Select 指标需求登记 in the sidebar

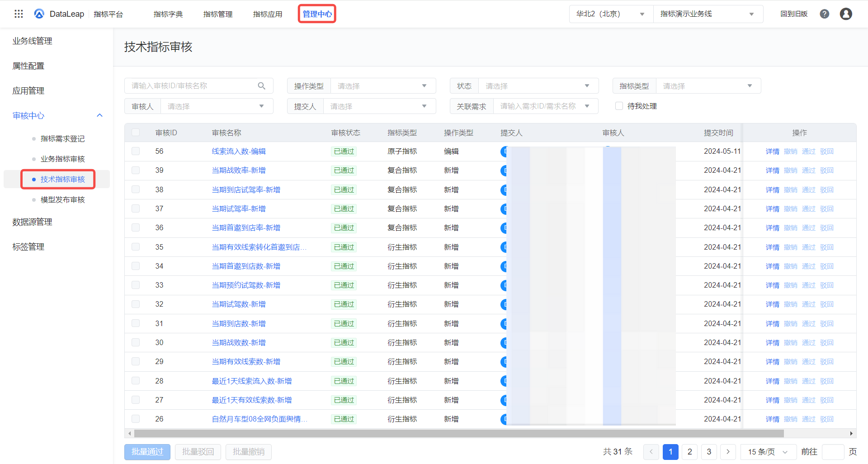[63, 139]
